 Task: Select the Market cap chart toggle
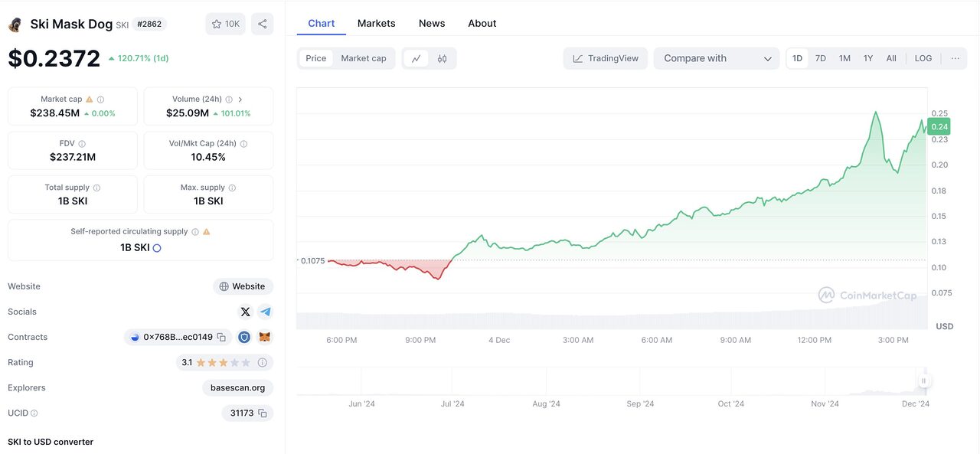coord(364,58)
